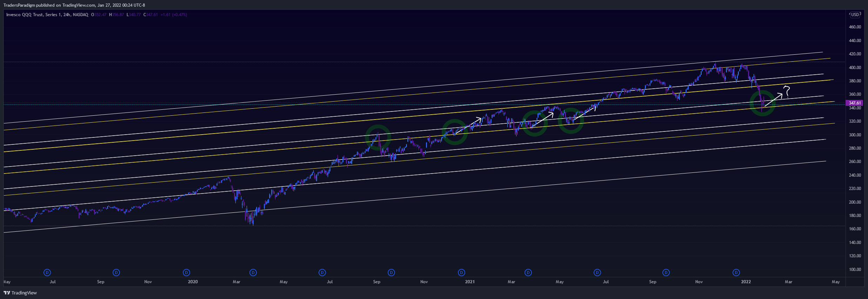The height and width of the screenshot is (299, 868).
Task: Click the 120.00 price axis label
Action: (855, 256)
